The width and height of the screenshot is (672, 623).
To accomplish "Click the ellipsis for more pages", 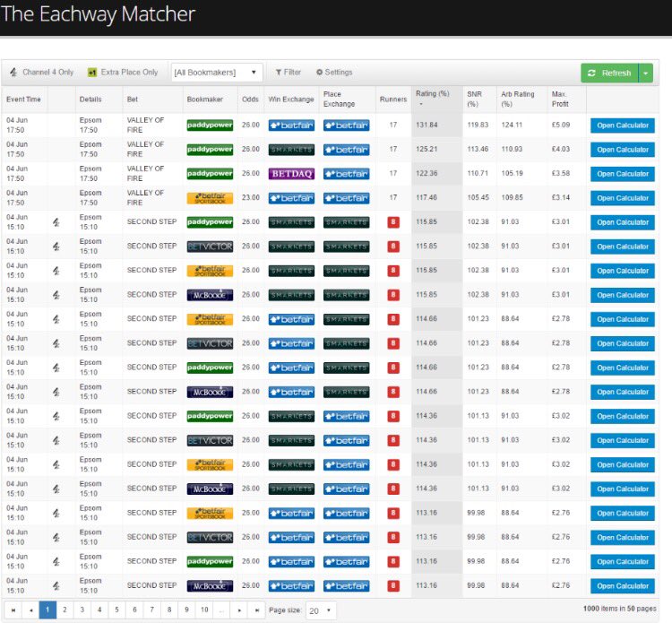I will (222, 610).
